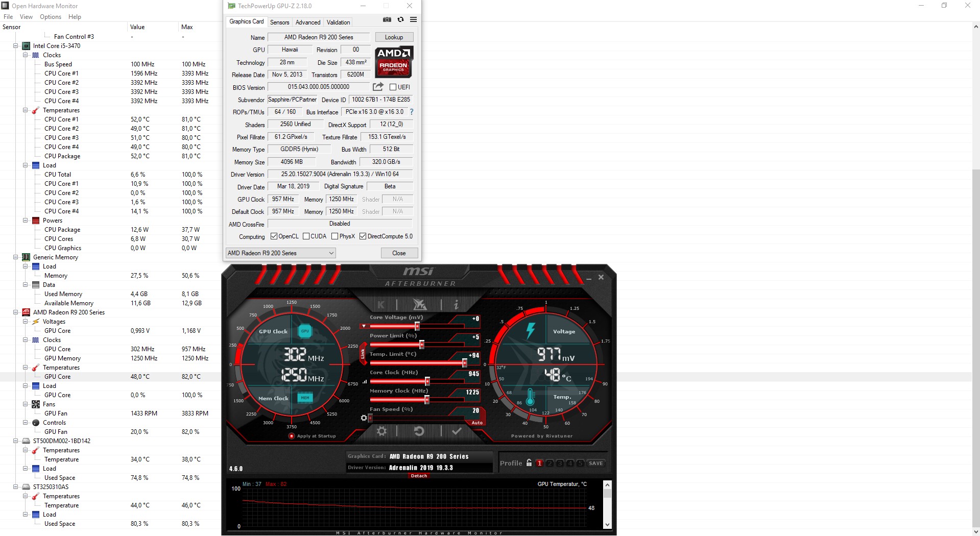Collapse the CPU Powers node
Viewport: 980px width, 536px height.
(x=25, y=221)
